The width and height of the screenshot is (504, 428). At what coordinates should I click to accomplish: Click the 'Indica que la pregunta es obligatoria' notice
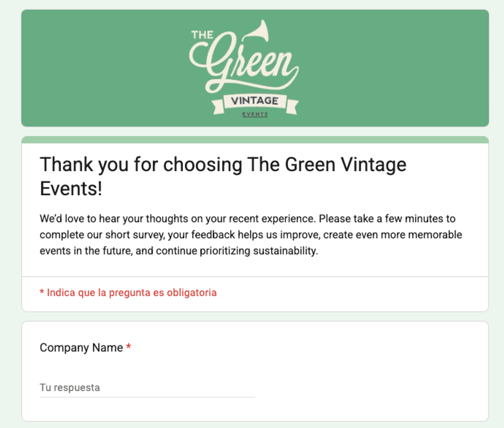click(128, 292)
